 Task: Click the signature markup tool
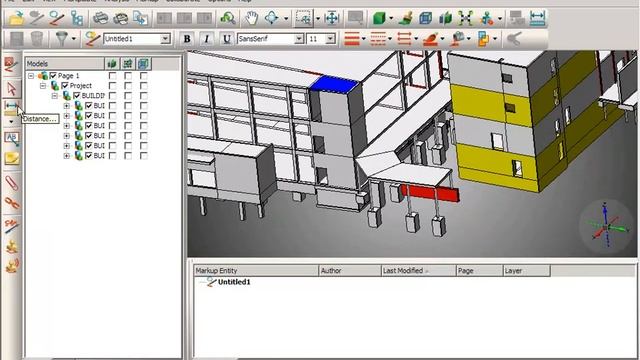(11, 225)
